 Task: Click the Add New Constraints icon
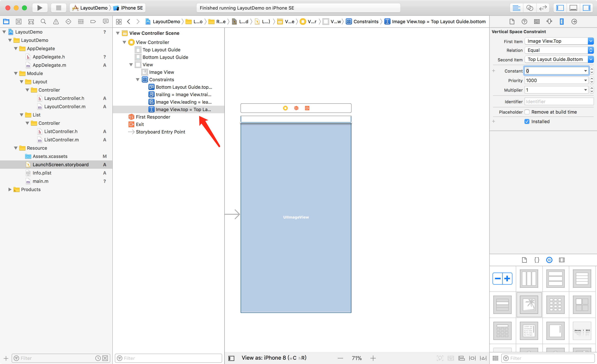[472, 358]
